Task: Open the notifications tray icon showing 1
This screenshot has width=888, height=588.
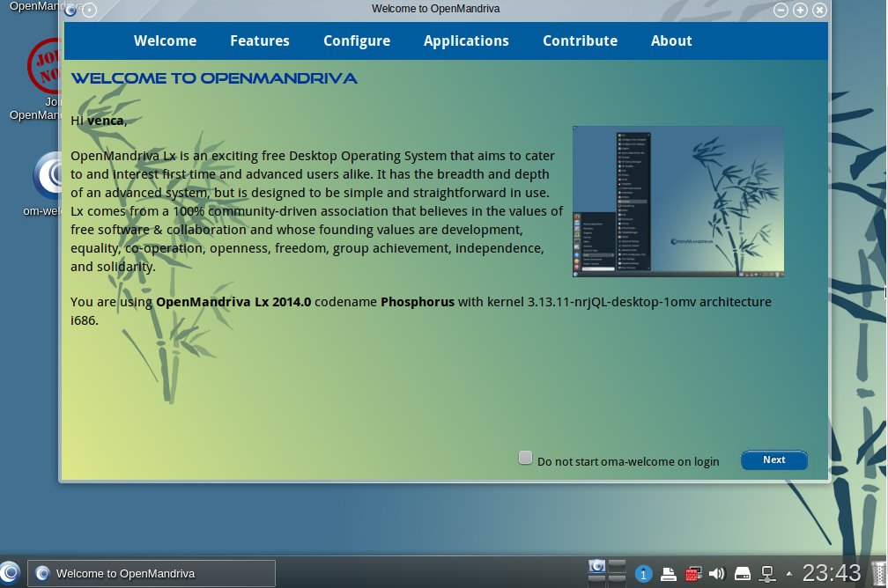Action: (x=643, y=574)
